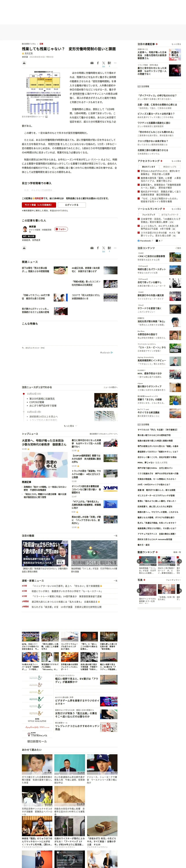
Task: Play the 海自掃海艇うくしま video
Action: pyautogui.click(x=94, y=553)
